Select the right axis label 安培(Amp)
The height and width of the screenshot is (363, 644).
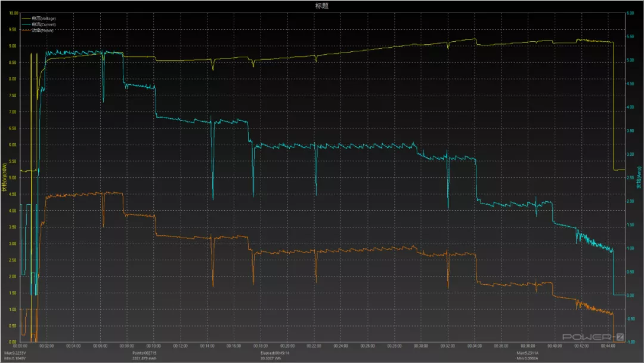click(639, 177)
